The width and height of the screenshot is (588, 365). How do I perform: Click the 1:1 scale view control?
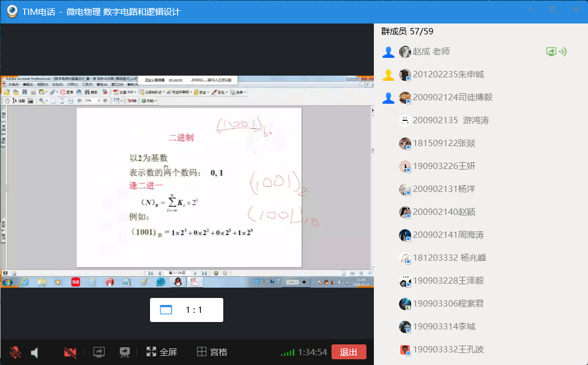pyautogui.click(x=186, y=310)
